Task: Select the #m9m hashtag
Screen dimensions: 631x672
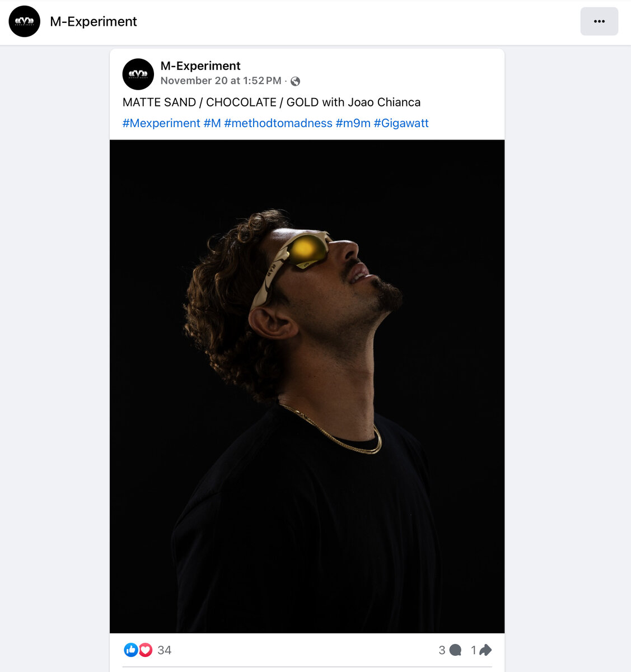Action: [353, 123]
